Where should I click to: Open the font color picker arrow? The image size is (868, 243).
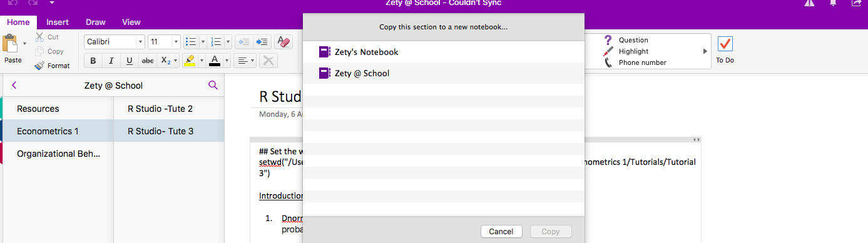[x=227, y=61]
